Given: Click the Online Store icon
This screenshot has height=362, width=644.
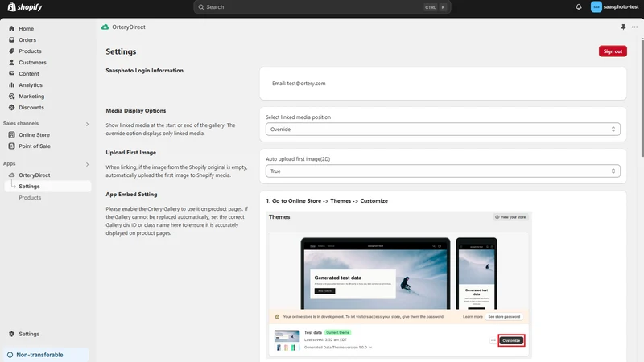Looking at the screenshot, I should tap(11, 134).
